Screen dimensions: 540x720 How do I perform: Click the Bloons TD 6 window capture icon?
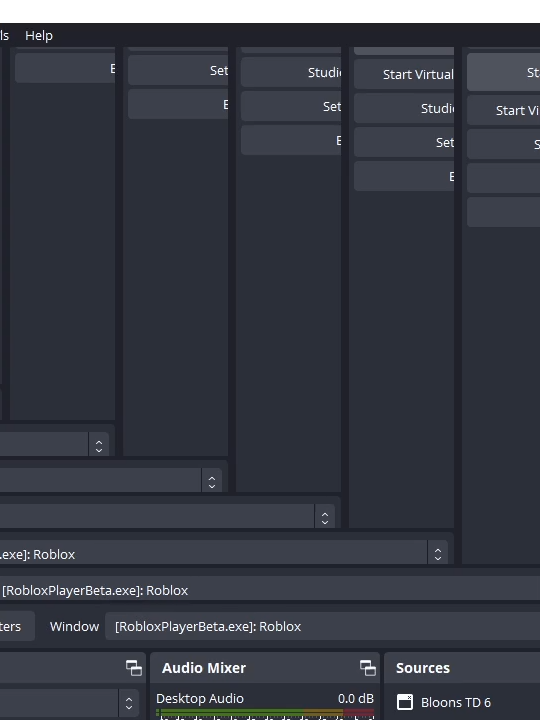click(405, 702)
